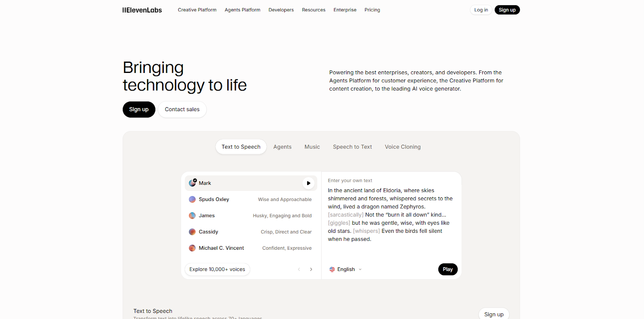Select the Spuds Oxley voice row
The image size is (644, 319).
click(251, 199)
